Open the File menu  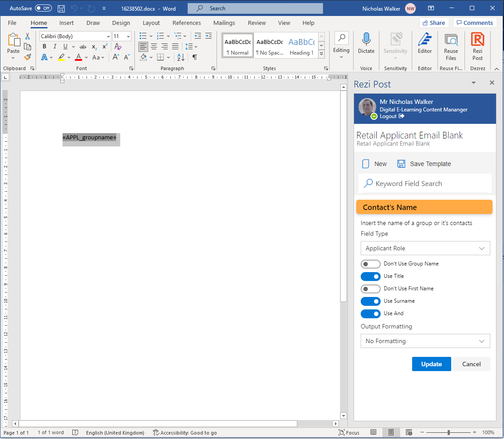12,23
